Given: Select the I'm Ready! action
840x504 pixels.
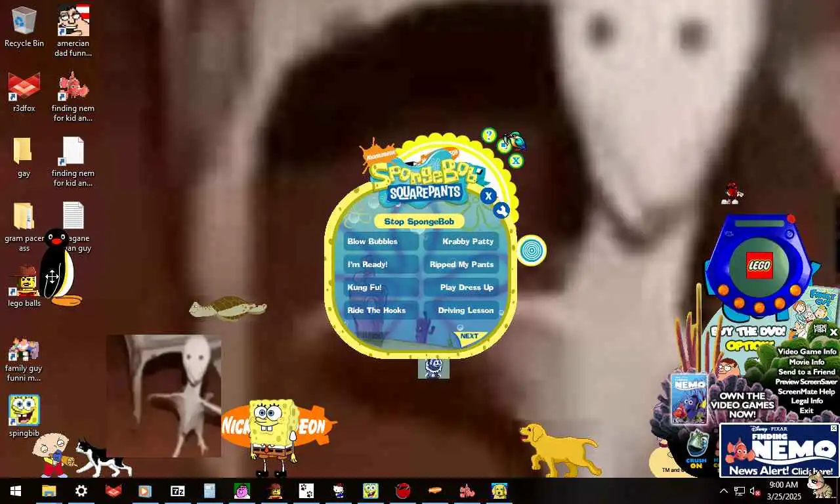Looking at the screenshot, I should pos(381,264).
